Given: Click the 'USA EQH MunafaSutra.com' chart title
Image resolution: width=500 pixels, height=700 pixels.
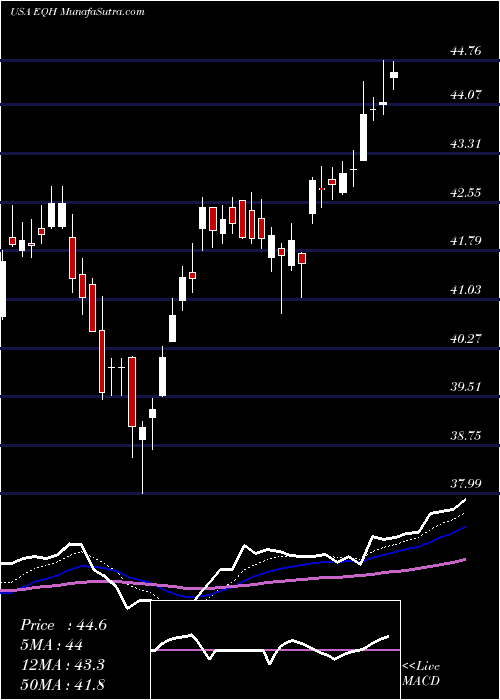Looking at the screenshot, I should click(77, 12).
